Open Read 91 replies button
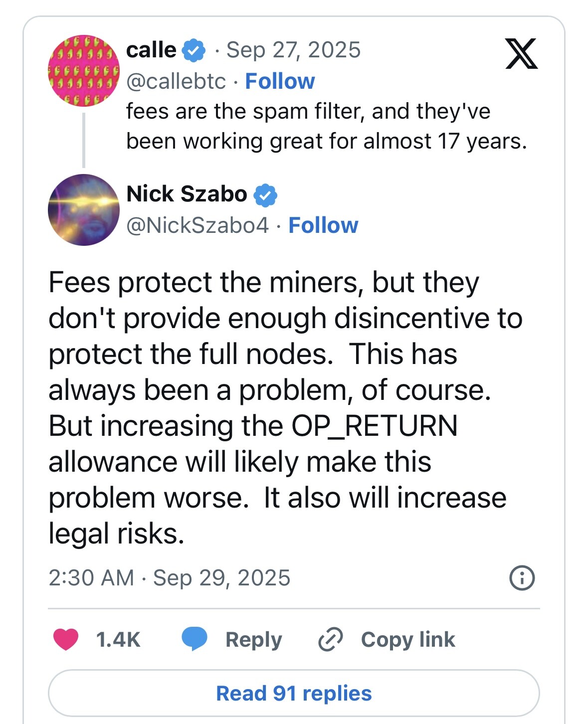Viewport: 588px width, 724px height. pyautogui.click(x=294, y=693)
